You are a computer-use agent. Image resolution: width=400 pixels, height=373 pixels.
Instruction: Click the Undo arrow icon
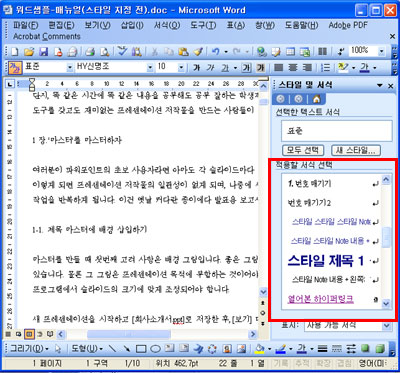(x=216, y=52)
